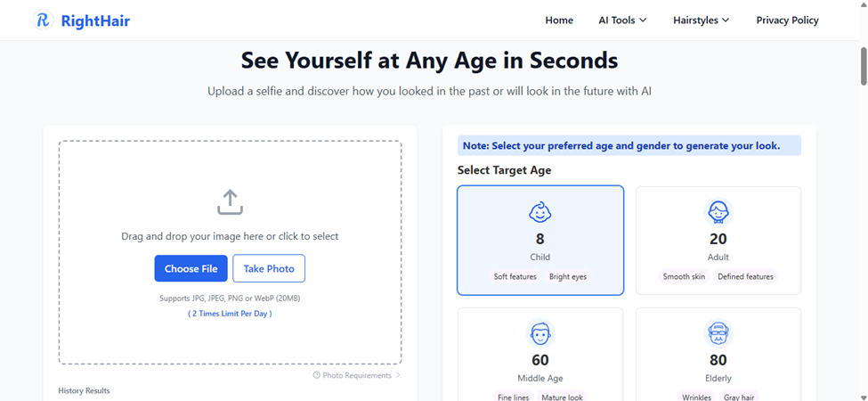Click the Photo Requirements arrow chevron
This screenshot has height=401, width=868.
point(398,375)
